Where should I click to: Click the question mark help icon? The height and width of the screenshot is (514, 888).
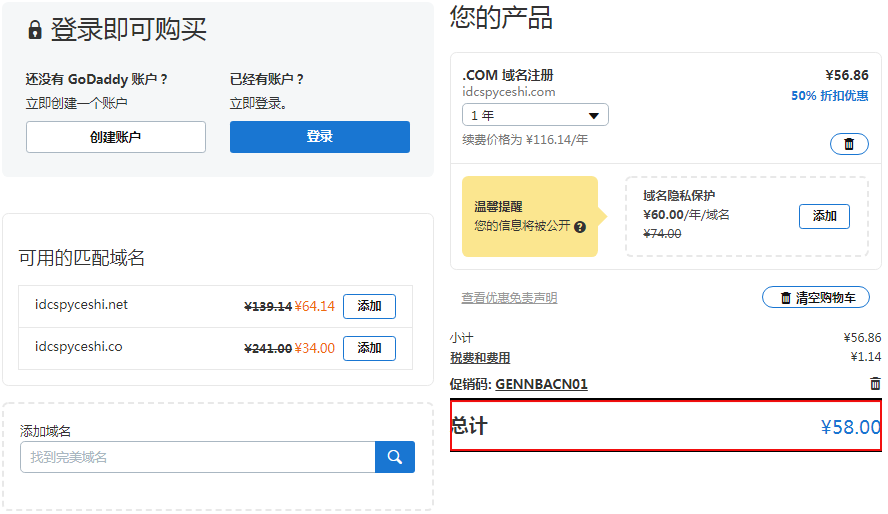(580, 227)
